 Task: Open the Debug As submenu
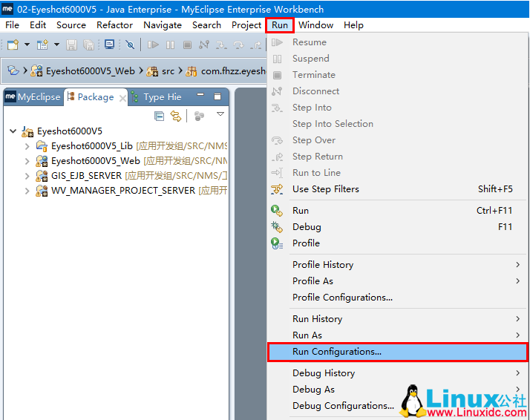(398, 390)
